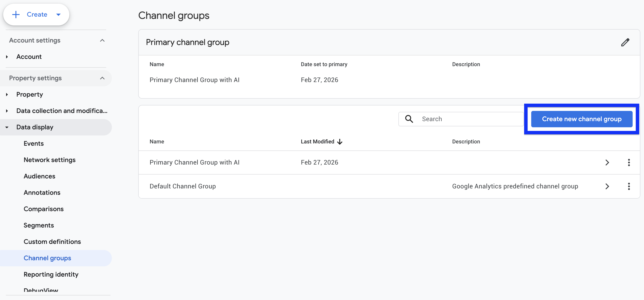
Task: Edit primary channel group with pencil icon
Action: coord(625,42)
